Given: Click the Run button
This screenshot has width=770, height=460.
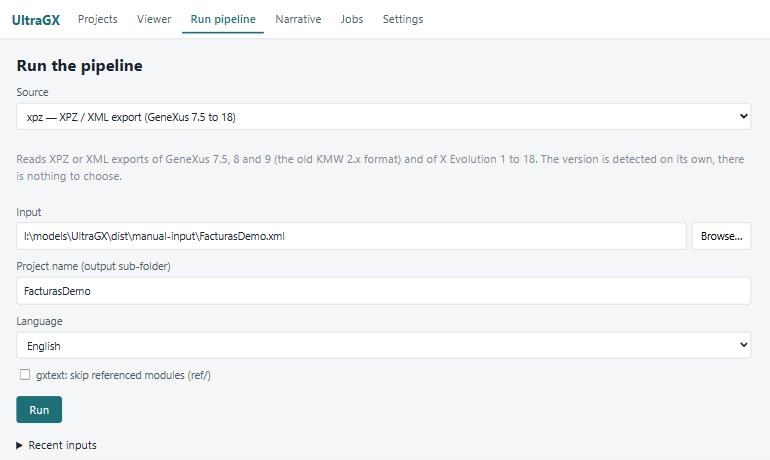Looking at the screenshot, I should [x=39, y=409].
